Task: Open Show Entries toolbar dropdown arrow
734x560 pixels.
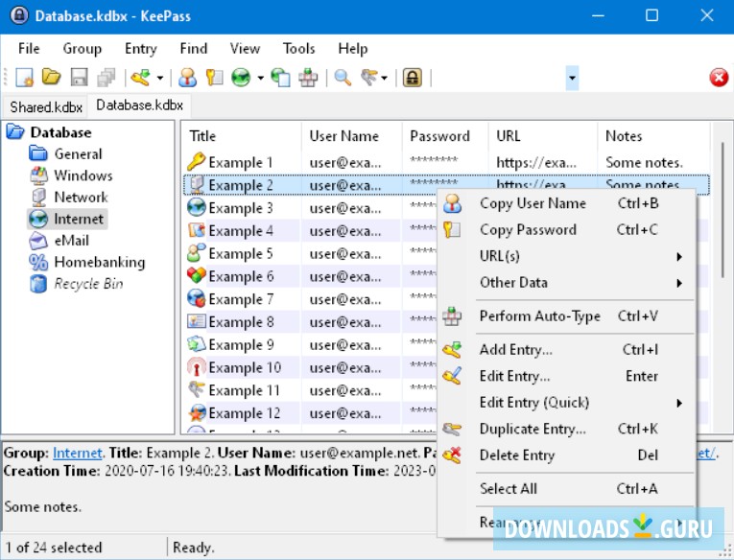Action: (385, 78)
